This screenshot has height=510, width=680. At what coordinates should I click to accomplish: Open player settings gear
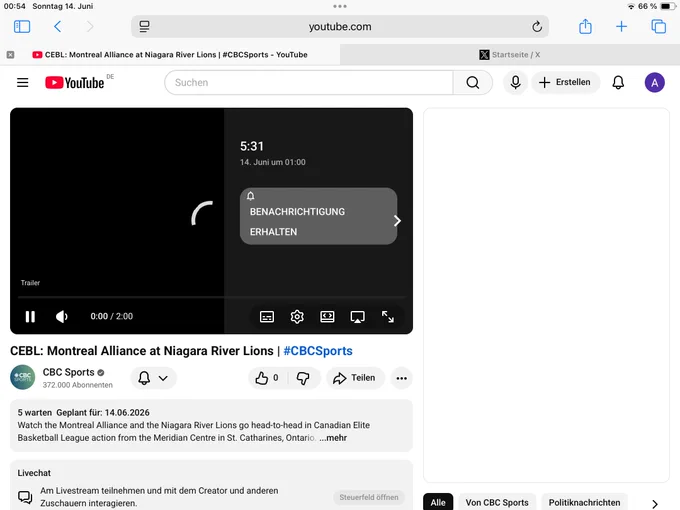coord(297,317)
